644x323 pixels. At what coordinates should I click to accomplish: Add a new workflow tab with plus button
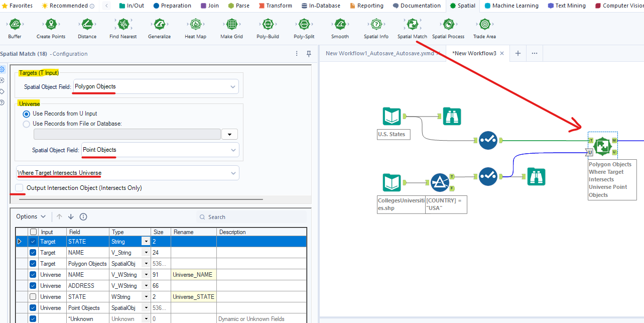click(518, 53)
